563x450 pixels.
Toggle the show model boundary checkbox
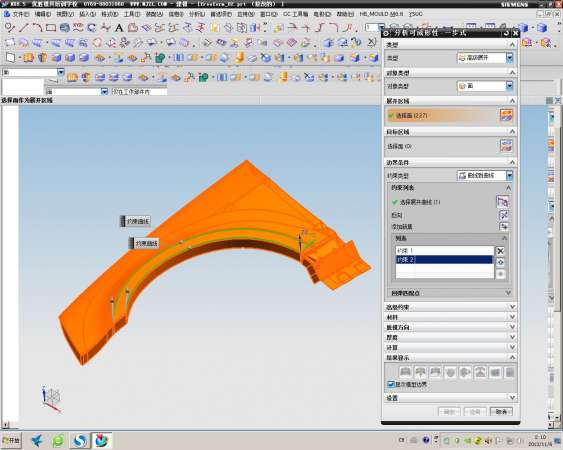391,384
